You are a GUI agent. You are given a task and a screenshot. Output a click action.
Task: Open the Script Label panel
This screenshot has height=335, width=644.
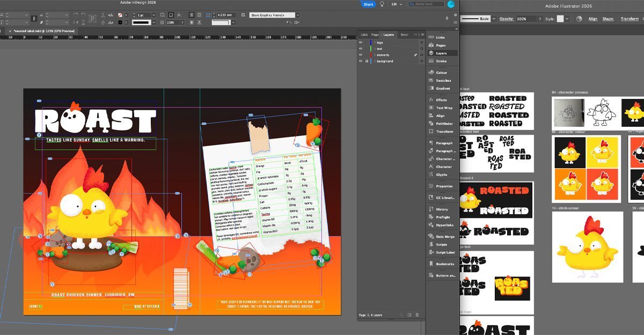443,252
